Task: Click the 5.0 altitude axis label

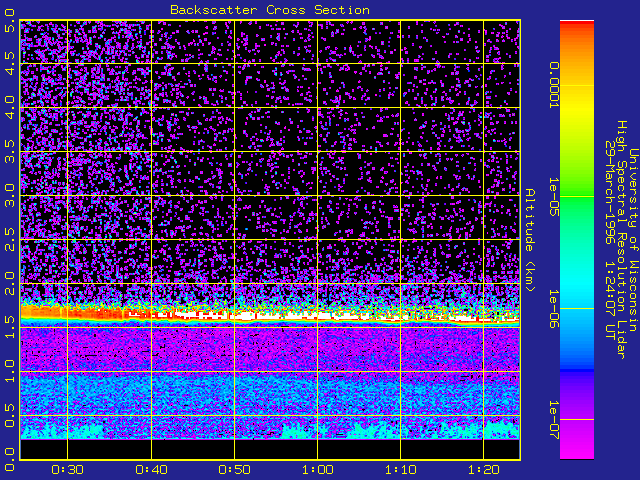Action: [9, 20]
